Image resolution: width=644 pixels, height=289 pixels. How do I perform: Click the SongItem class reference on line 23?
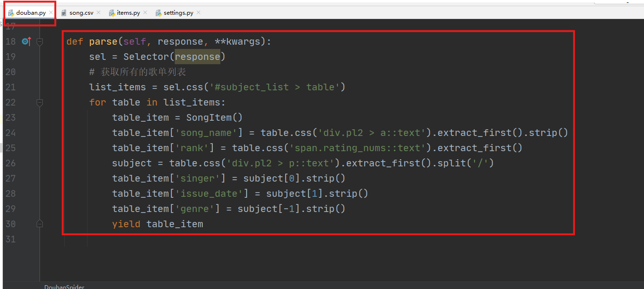(209, 117)
